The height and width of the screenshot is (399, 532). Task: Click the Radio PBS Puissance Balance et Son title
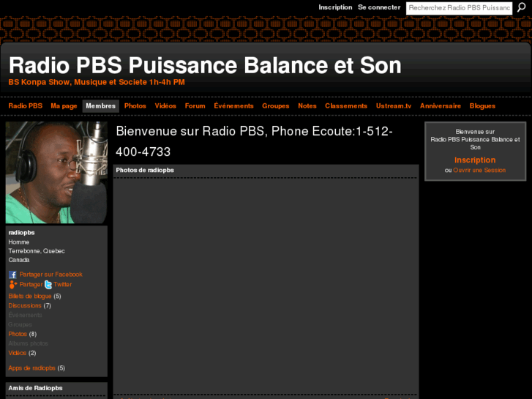(205, 65)
